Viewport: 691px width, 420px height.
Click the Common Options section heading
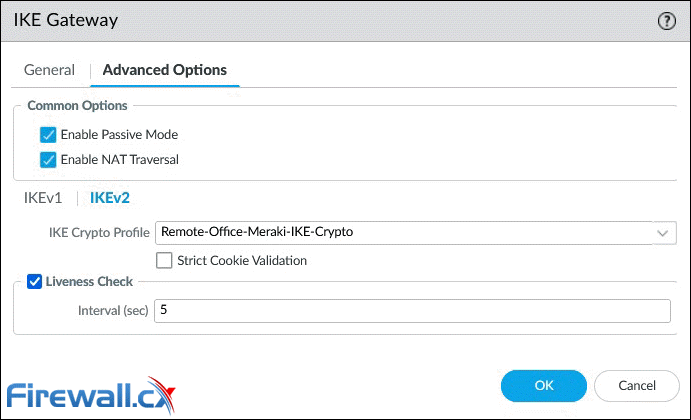click(78, 106)
